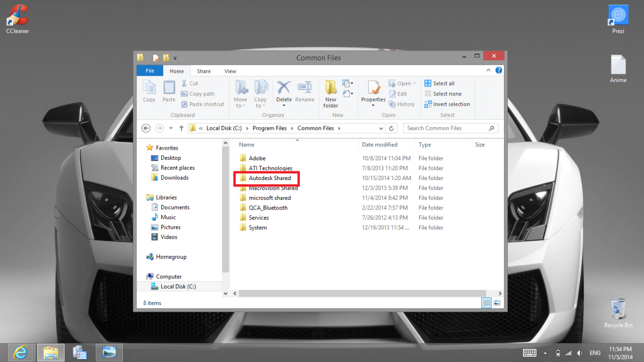Click the Search Common Files box
Screen dimensions: 644x362
click(450, 128)
